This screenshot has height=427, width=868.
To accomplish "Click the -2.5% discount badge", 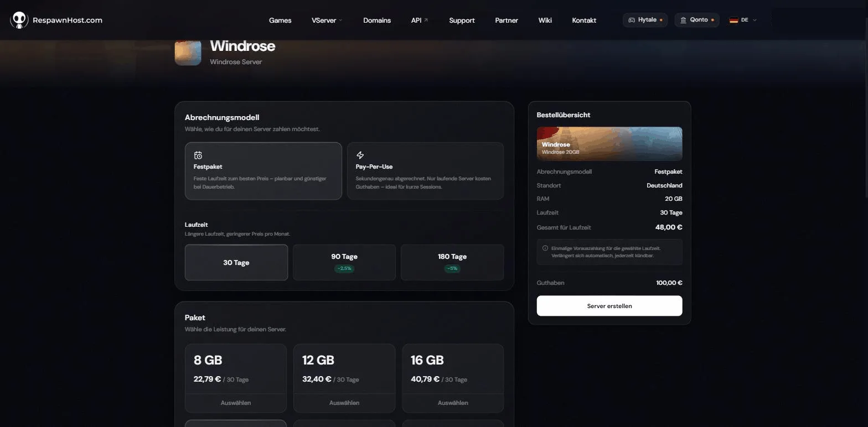I will pos(344,268).
